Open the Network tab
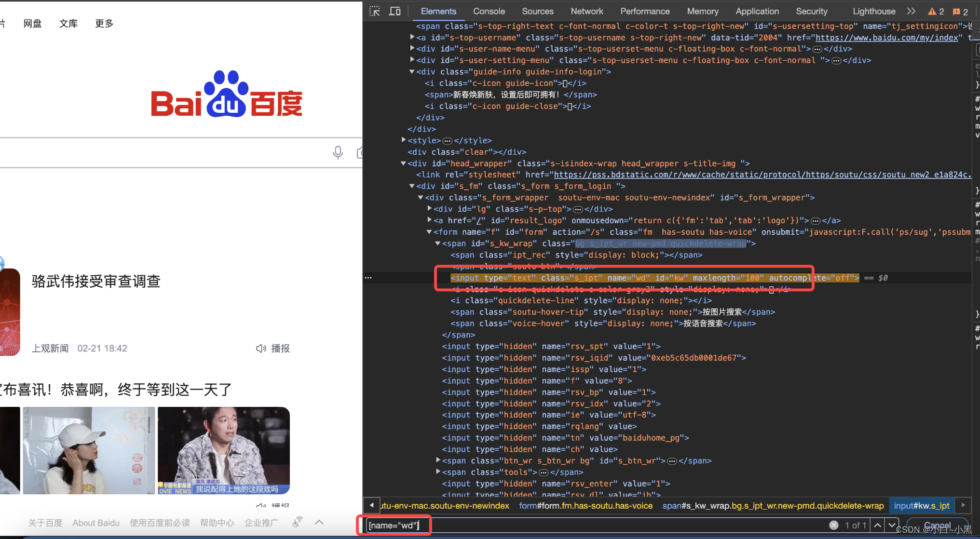Image resolution: width=980 pixels, height=539 pixels. pos(586,11)
